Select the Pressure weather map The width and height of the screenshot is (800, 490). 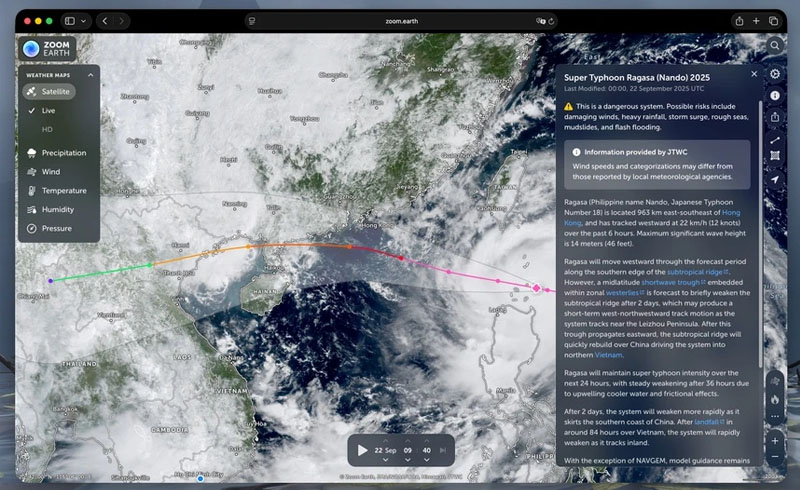pos(56,228)
